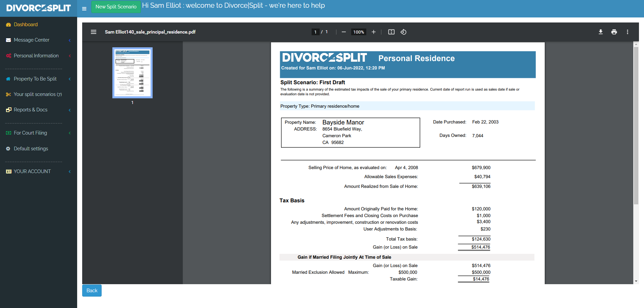Open the Dashboard menu item

(x=25, y=24)
